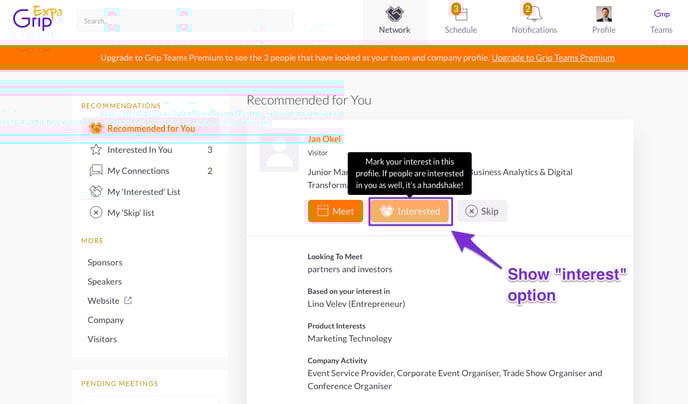Viewport: 688px width, 404px height.
Task: Open Visitors page
Action: pos(102,339)
